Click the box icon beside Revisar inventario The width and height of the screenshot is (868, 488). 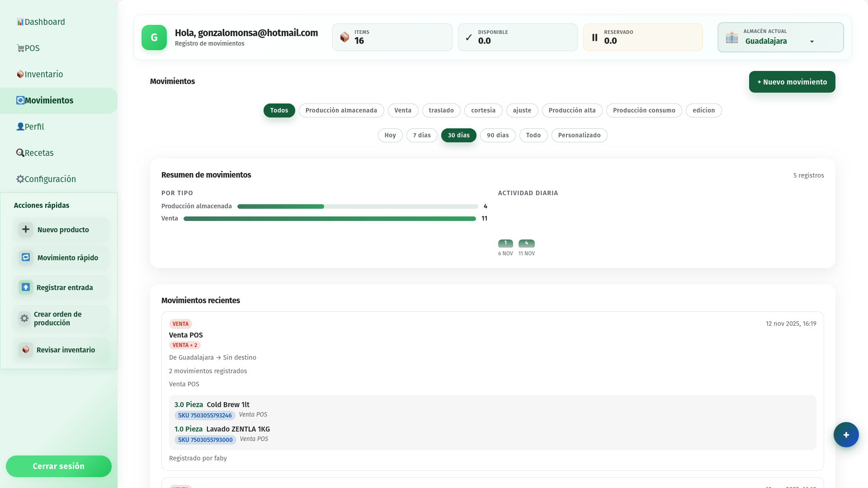[x=26, y=350]
